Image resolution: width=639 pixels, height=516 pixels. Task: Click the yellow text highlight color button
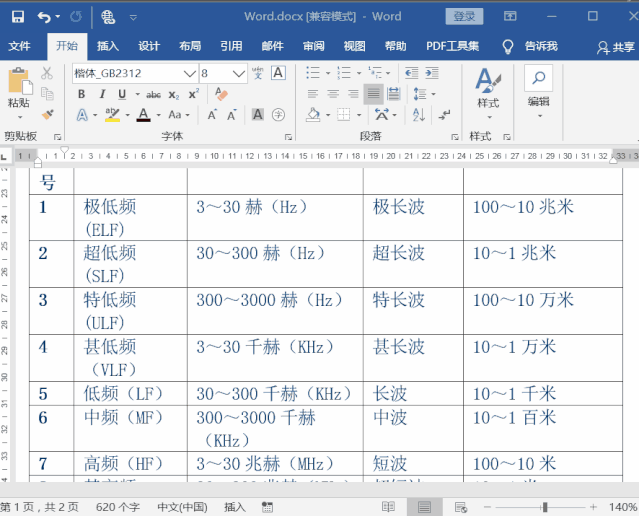[x=112, y=115]
